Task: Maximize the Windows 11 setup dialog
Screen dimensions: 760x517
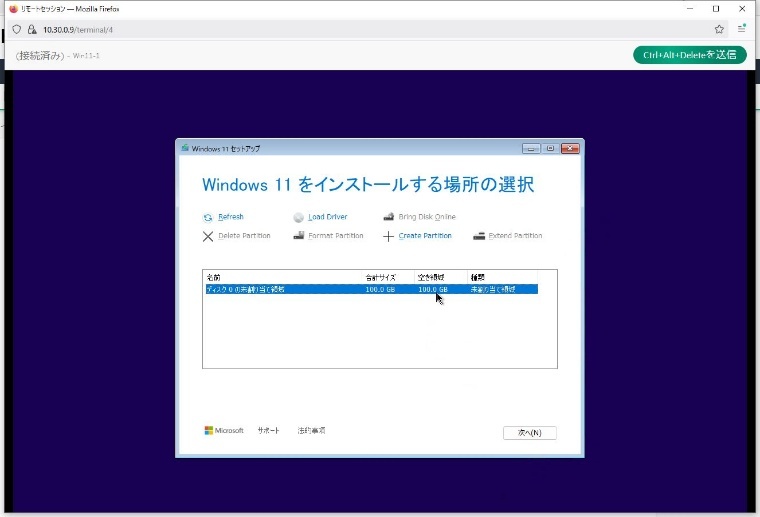Action: point(550,148)
